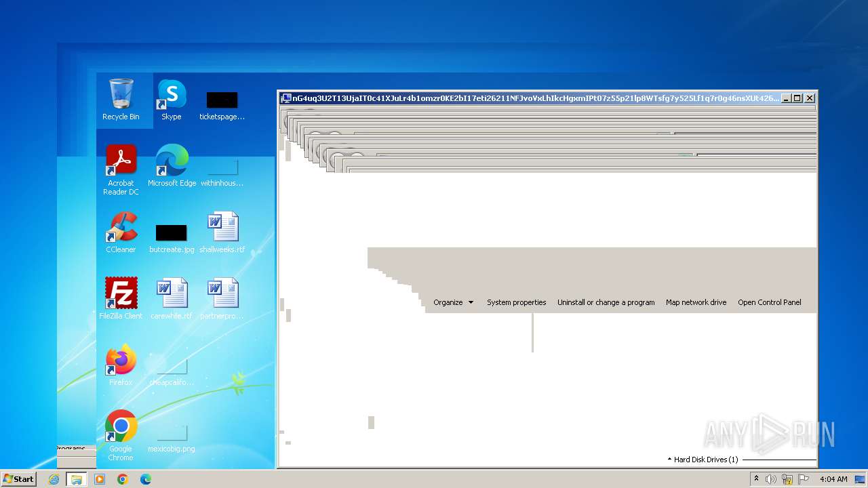Maximize the glitched Explorer window
The height and width of the screenshot is (488, 868).
(797, 98)
